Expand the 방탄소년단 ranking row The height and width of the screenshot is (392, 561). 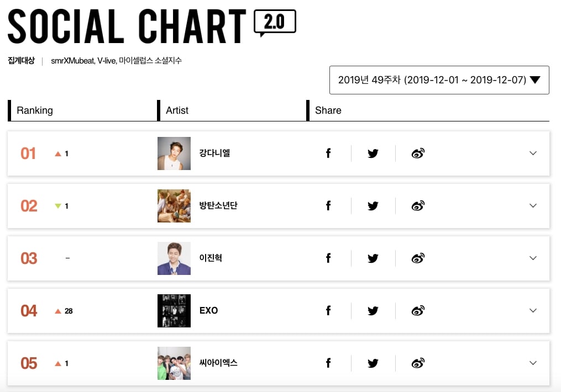click(533, 206)
